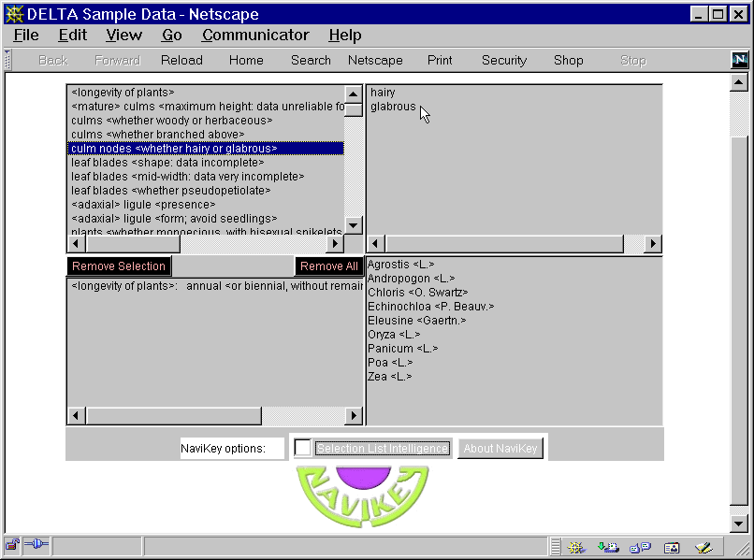Click the Print toolbar button
This screenshot has height=560, width=754.
tap(440, 60)
